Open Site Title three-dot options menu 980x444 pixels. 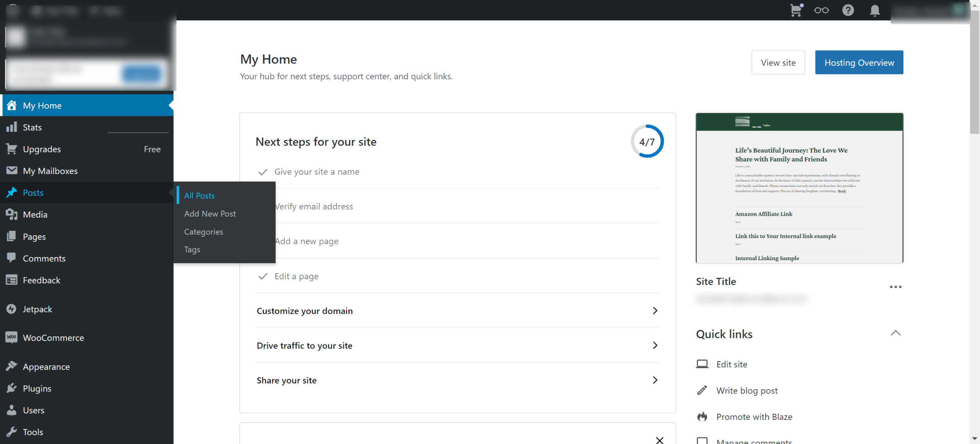(x=895, y=287)
